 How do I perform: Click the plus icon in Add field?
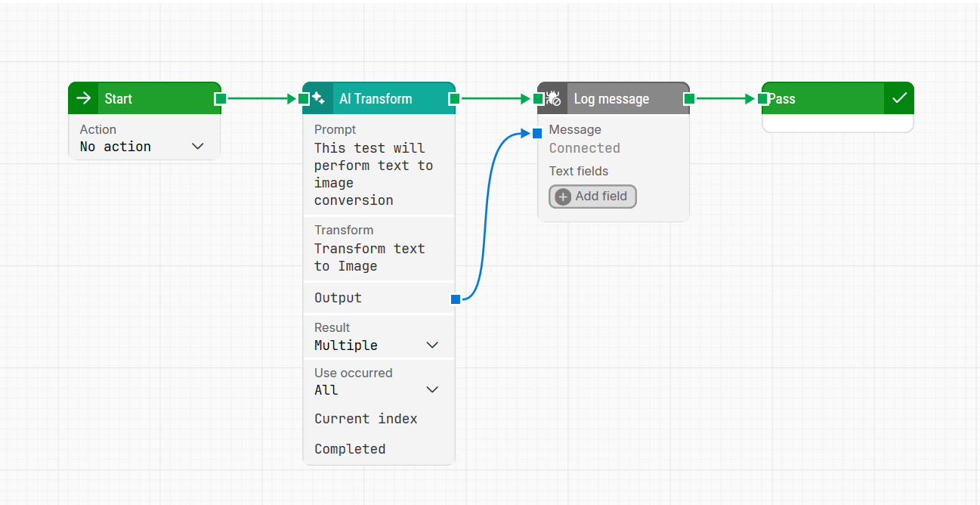point(563,197)
